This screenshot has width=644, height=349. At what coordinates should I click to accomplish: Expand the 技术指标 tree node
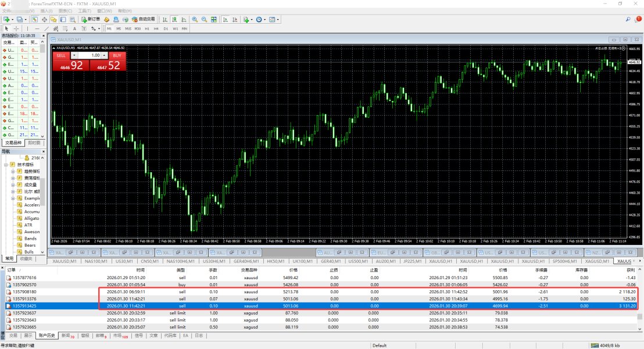[6, 165]
